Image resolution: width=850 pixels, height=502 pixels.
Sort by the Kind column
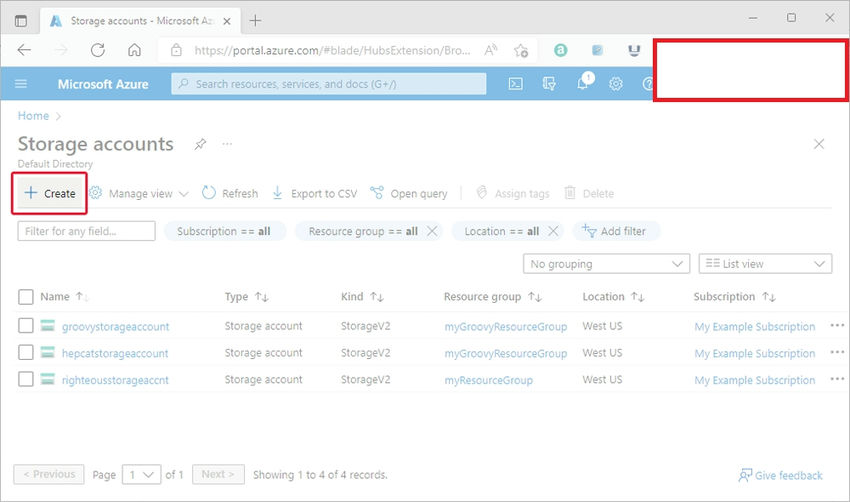[362, 297]
